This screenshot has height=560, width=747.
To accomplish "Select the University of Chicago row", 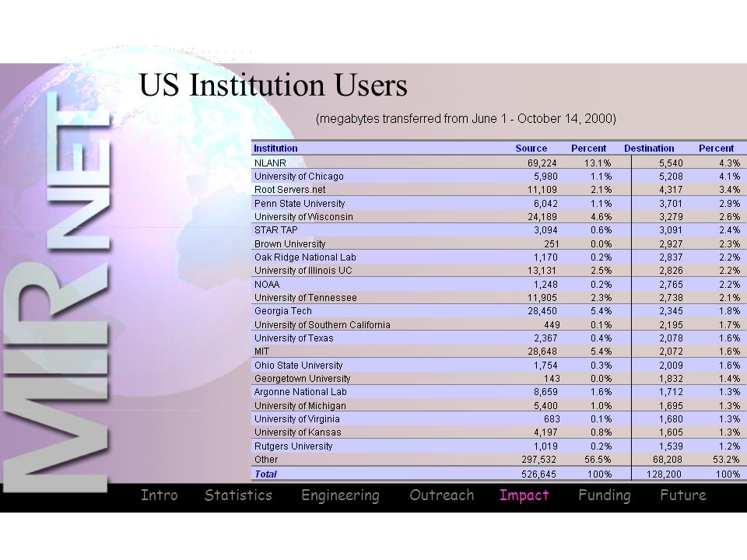I will click(497, 177).
